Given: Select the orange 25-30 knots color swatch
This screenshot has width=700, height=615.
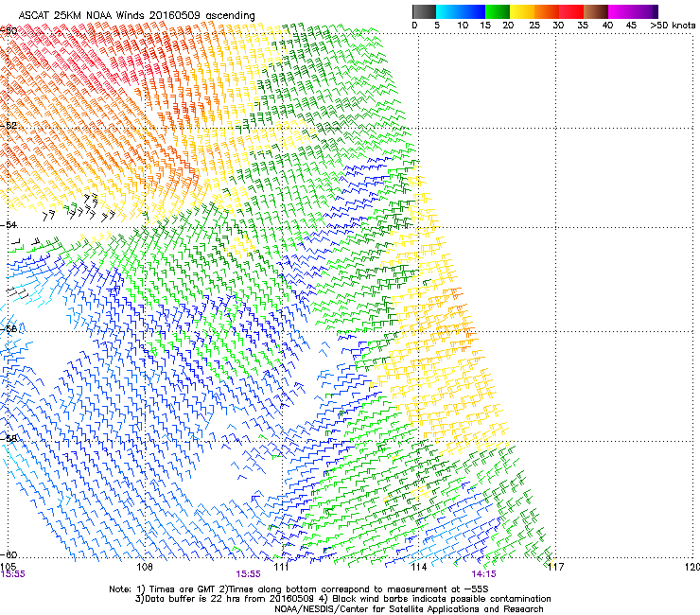Looking at the screenshot, I should point(547,11).
